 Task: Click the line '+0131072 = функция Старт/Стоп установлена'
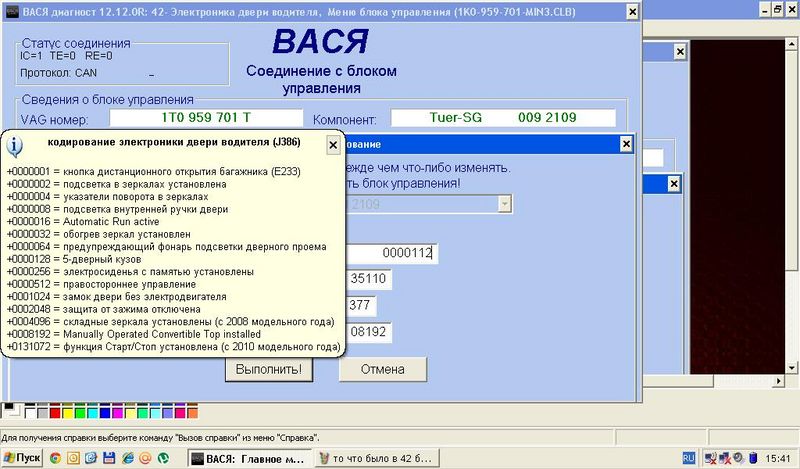[174, 347]
